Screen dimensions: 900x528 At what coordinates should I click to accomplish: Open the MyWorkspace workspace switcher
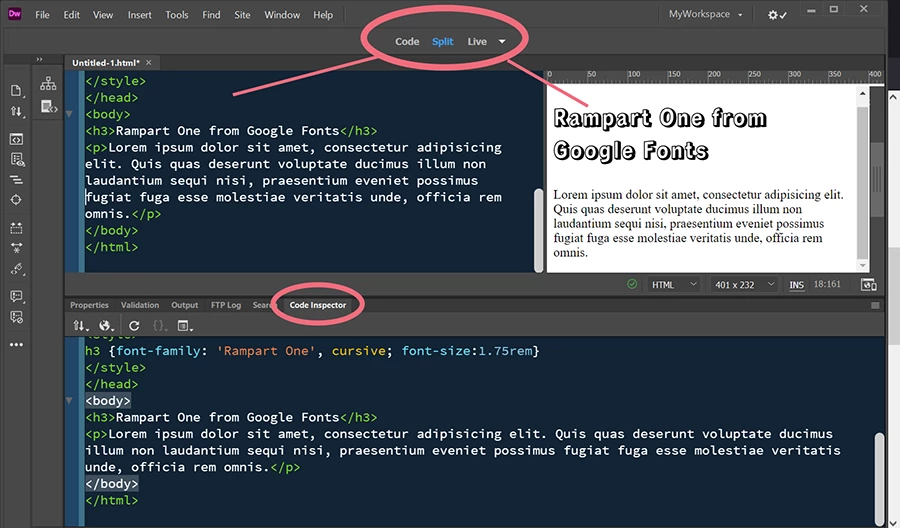coord(705,14)
